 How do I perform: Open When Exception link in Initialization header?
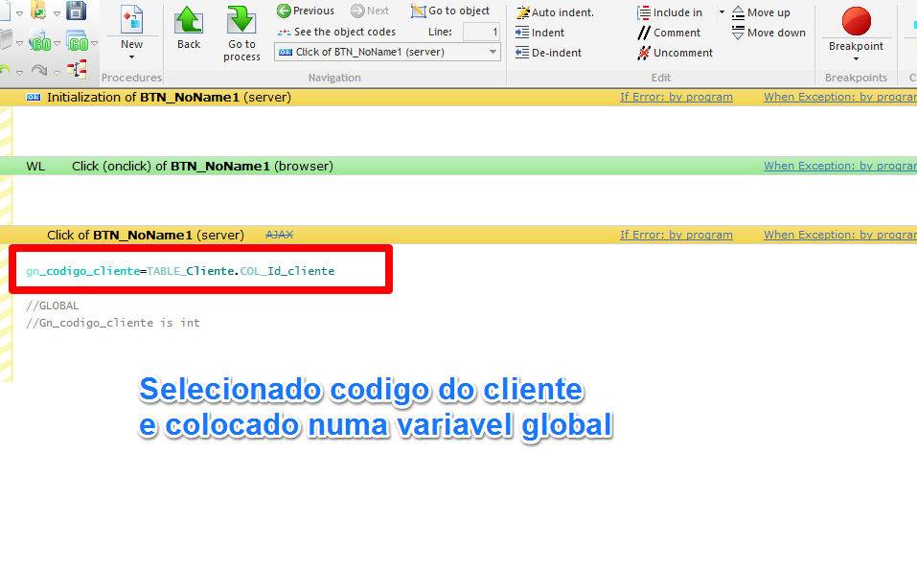point(840,97)
